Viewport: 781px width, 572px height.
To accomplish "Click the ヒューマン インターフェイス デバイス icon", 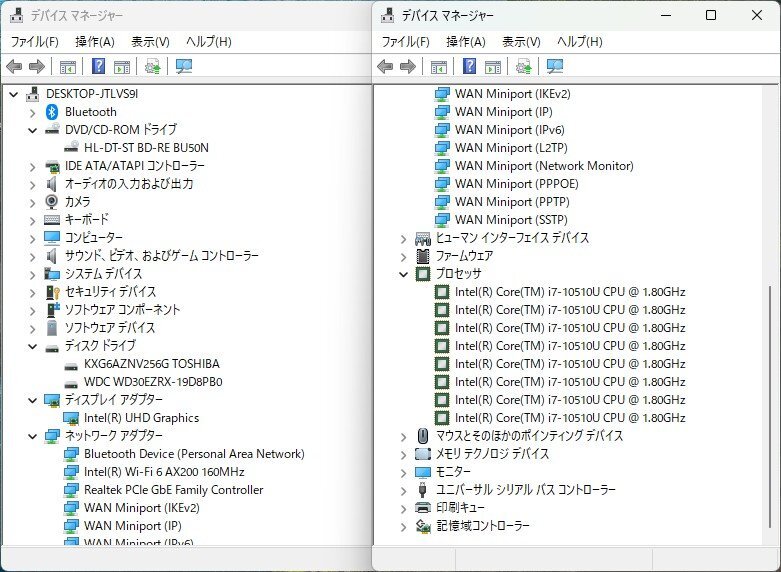I will pos(423,238).
